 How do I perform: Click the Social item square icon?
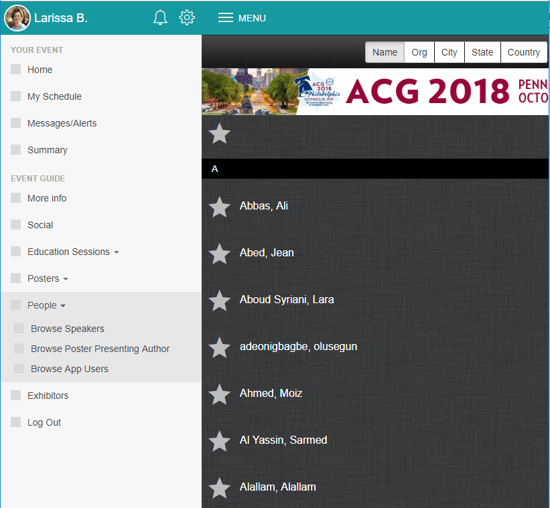(16, 224)
